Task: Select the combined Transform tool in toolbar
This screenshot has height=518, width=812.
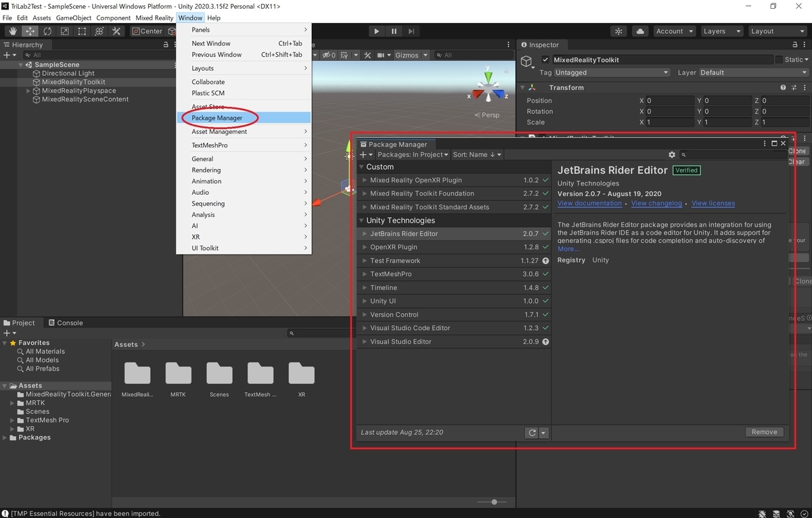Action: coord(99,31)
